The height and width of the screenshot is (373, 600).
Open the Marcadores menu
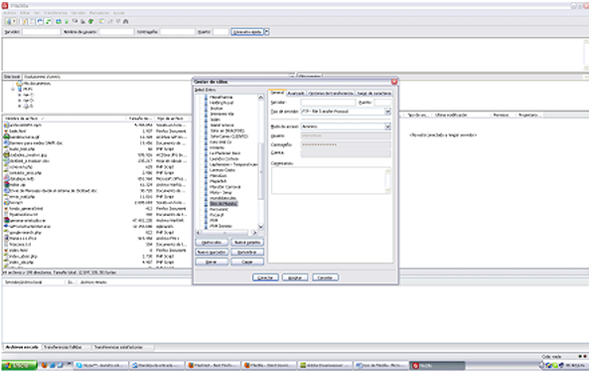click(99, 13)
